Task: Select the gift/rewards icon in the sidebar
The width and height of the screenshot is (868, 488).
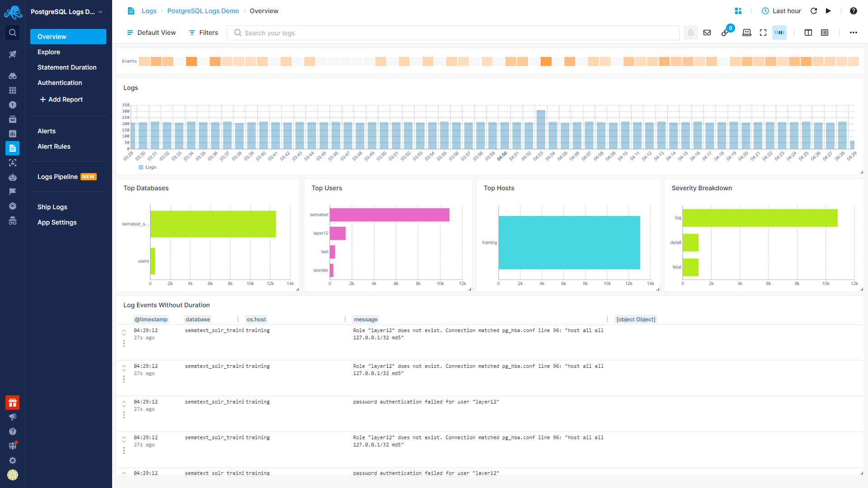Action: 12,403
